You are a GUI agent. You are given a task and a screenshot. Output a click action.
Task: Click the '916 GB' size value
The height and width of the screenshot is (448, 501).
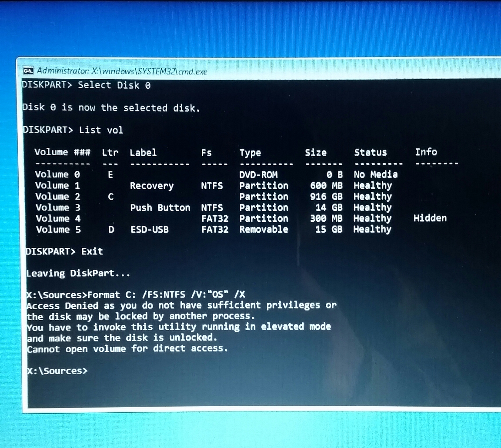326,197
